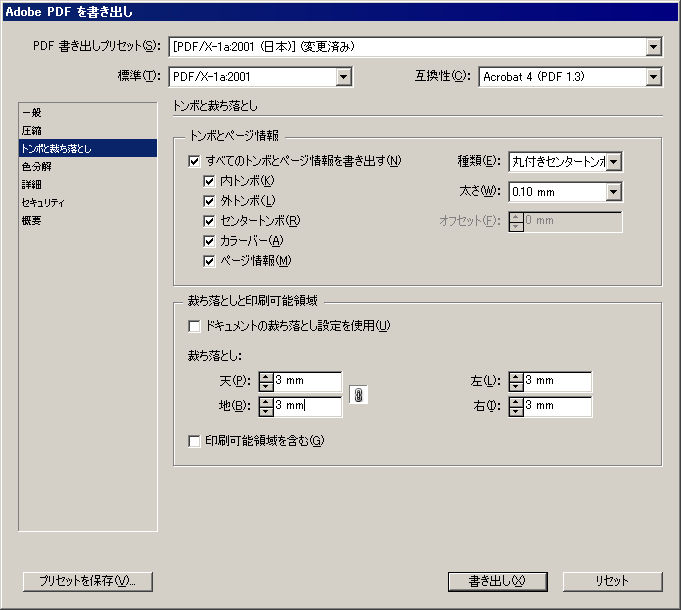The width and height of the screenshot is (681, 610).
Task: Open the PDF 書き出しプリセット dropdown
Action: click(653, 46)
